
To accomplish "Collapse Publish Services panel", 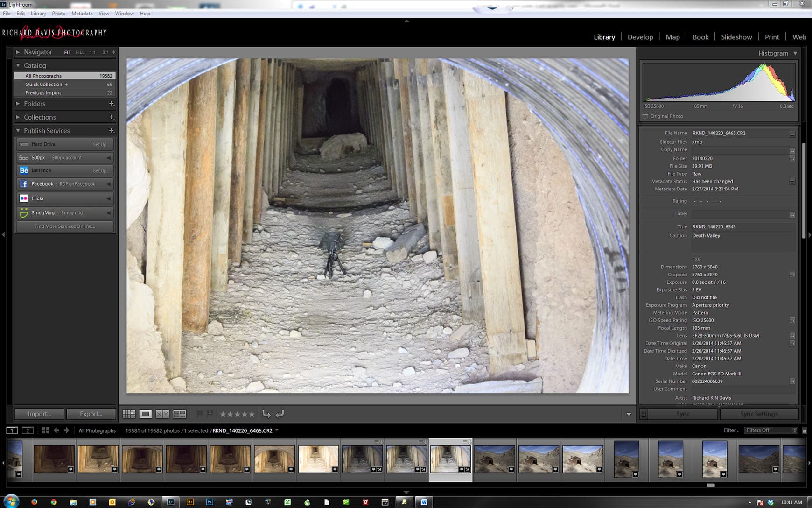I will 18,131.
